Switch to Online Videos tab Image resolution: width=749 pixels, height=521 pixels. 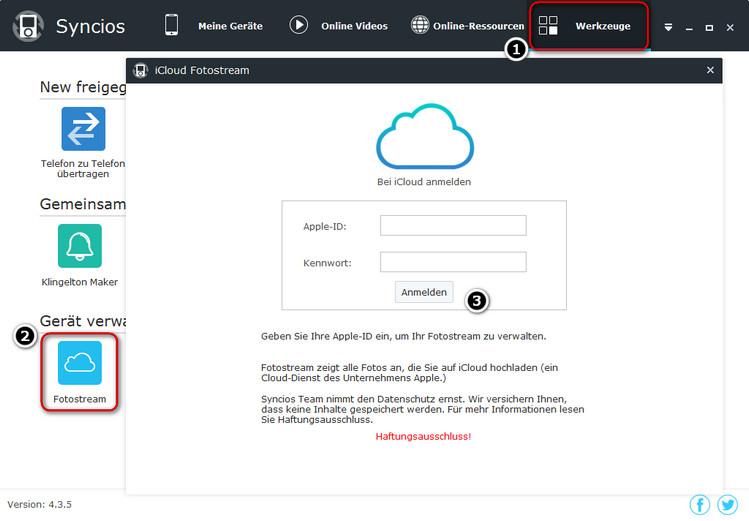click(354, 26)
